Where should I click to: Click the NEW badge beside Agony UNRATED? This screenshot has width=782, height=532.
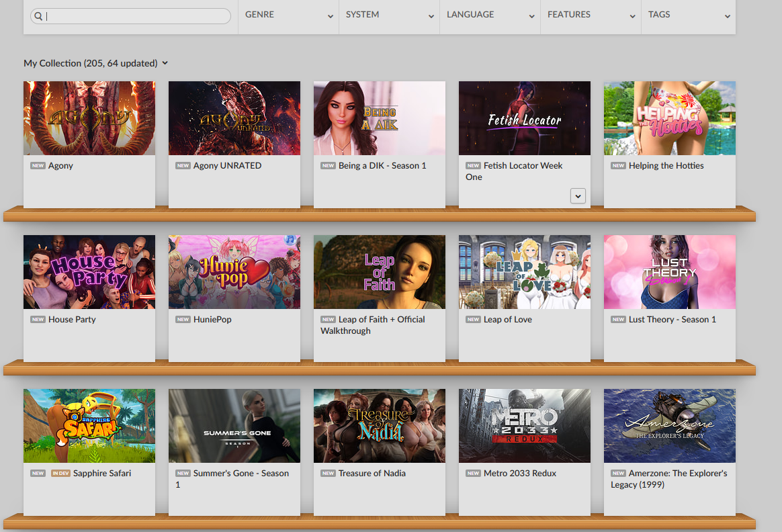point(183,165)
